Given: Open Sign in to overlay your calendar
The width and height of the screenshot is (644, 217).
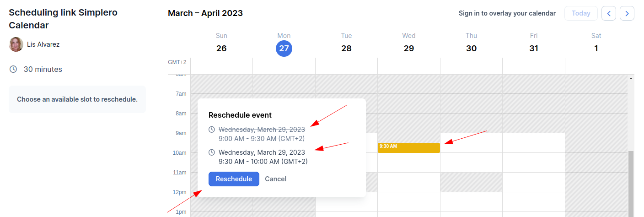Looking at the screenshot, I should click(507, 13).
